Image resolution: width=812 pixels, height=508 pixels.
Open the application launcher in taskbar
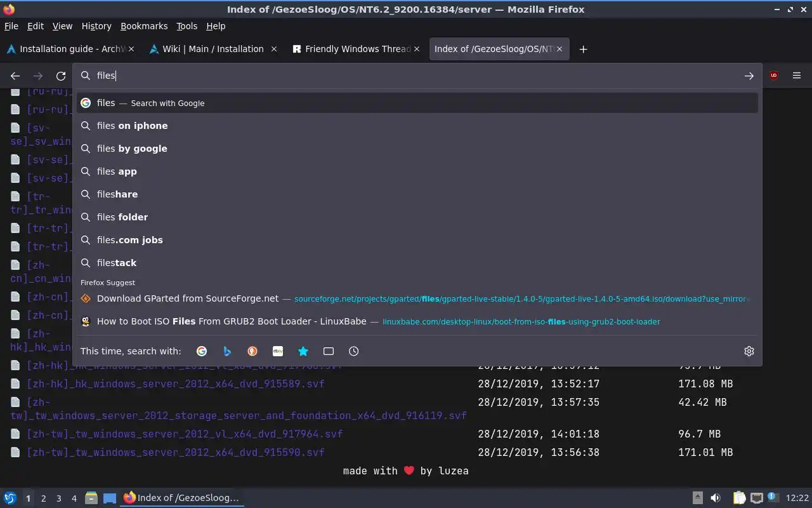tap(10, 498)
